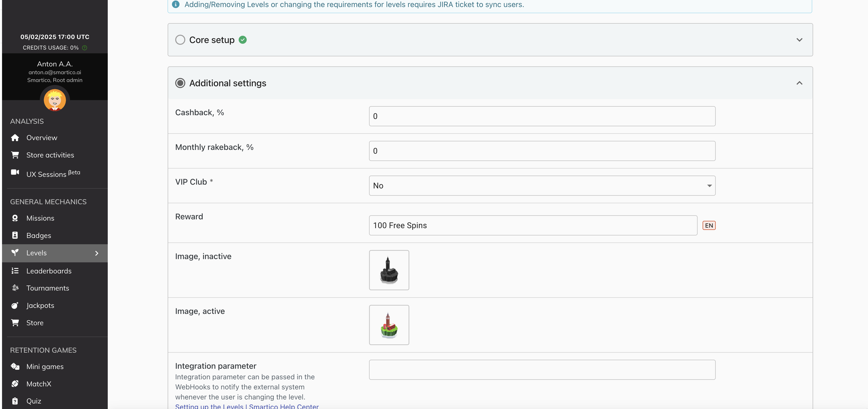Toggle the EN language badge for Reward

[x=709, y=226]
